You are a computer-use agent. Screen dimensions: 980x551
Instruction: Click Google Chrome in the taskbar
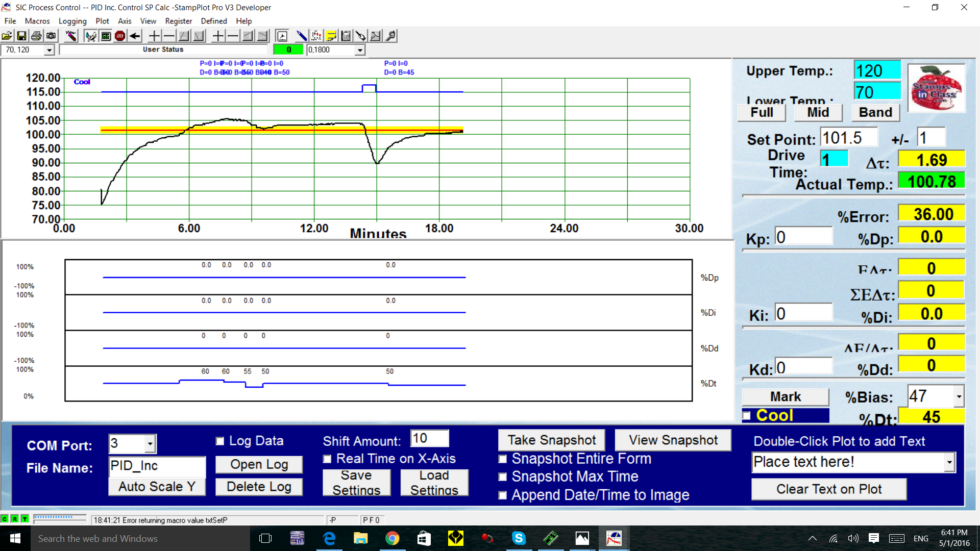(x=392, y=538)
